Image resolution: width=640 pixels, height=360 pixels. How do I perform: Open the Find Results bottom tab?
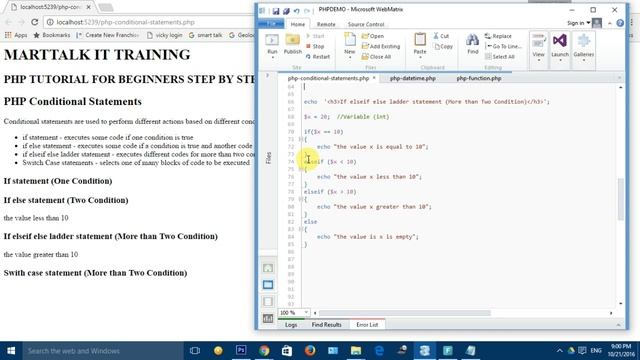326,325
